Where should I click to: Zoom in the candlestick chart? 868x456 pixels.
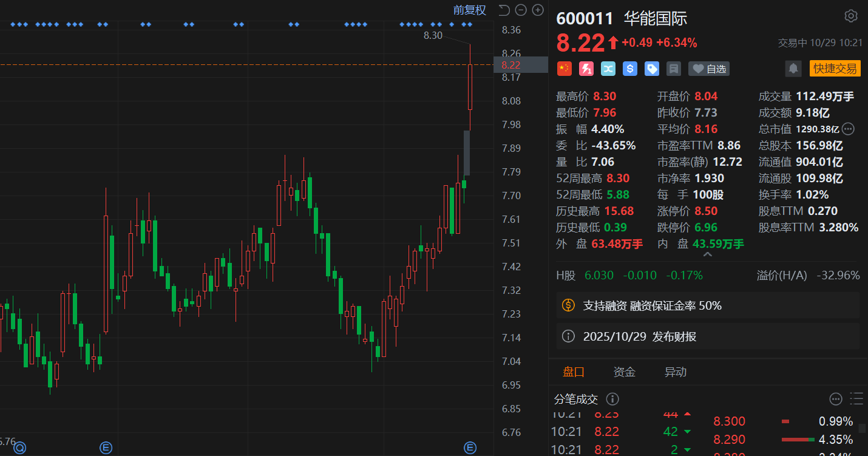click(538, 10)
